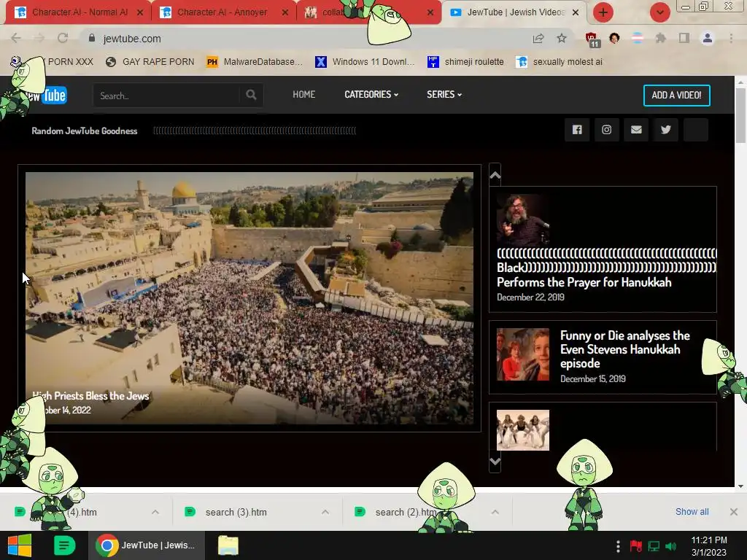Switch to the Character.AI - Annoyer tab
The width and height of the screenshot is (747, 560).
[222, 12]
